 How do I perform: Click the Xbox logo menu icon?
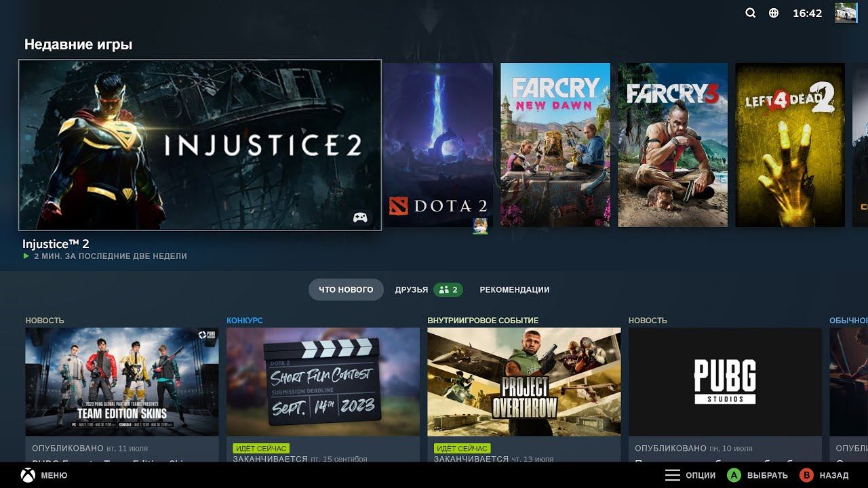click(28, 475)
